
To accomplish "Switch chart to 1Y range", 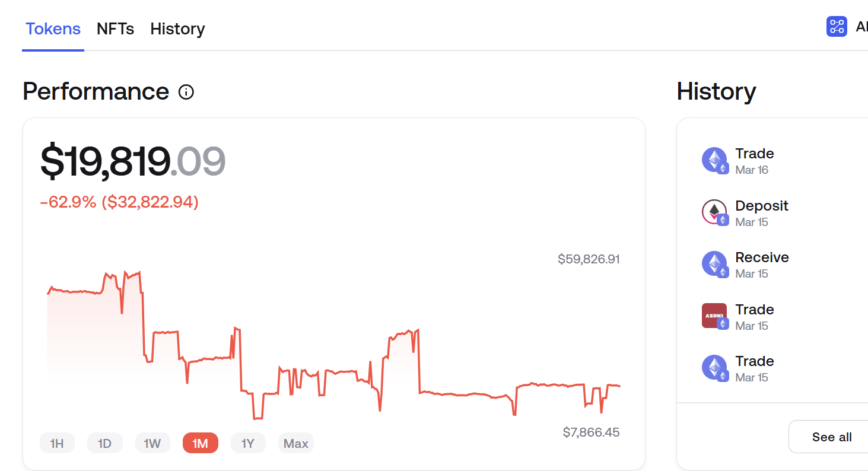I will point(248,443).
